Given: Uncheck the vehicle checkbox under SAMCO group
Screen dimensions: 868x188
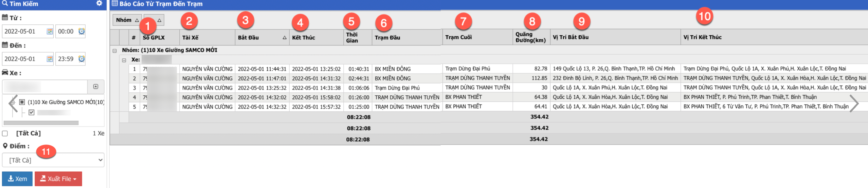Looking at the screenshot, I should click(x=32, y=112).
